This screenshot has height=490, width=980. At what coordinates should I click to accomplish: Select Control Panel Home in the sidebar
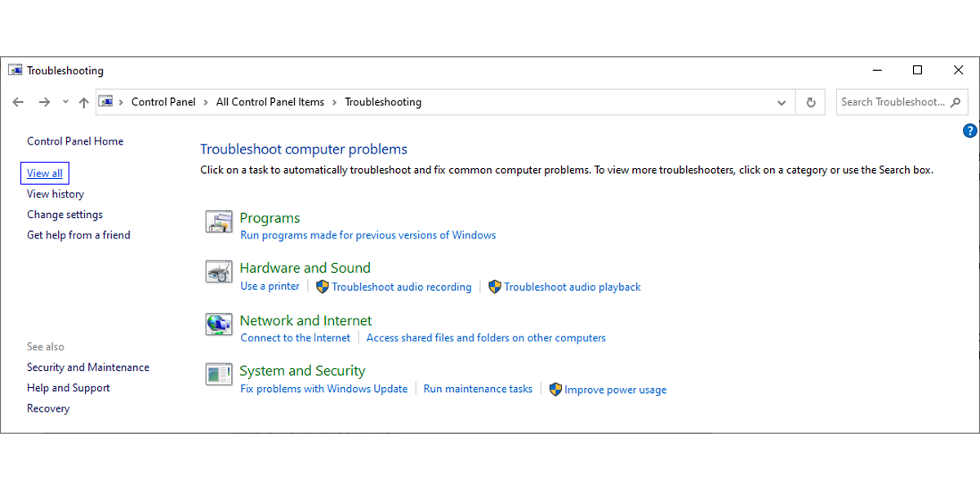pos(74,140)
